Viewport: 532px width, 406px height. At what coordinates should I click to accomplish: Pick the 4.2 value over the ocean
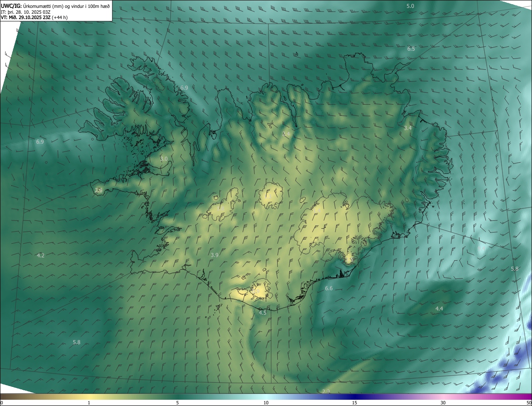(x=40, y=256)
